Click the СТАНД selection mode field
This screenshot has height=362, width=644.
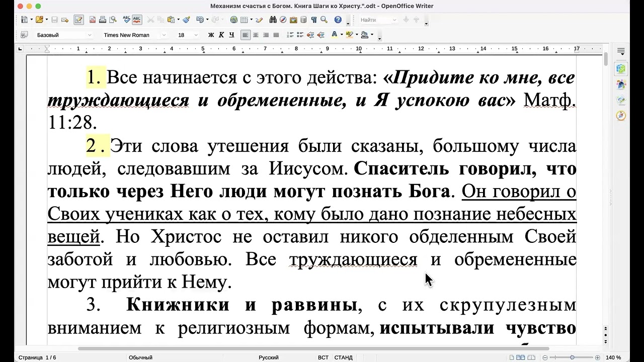point(343,357)
